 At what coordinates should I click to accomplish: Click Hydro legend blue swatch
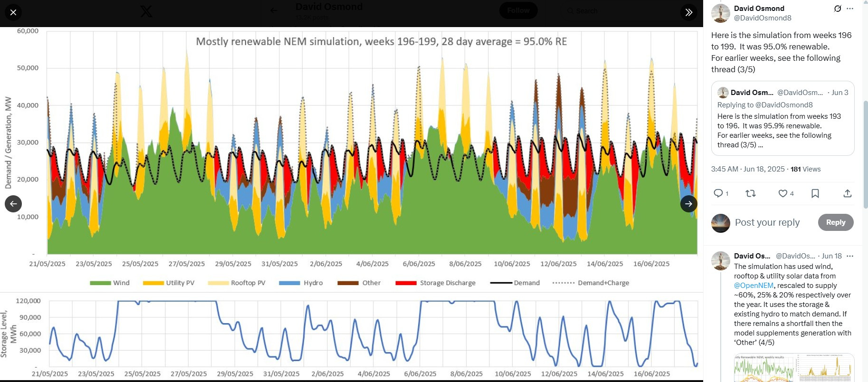[289, 283]
